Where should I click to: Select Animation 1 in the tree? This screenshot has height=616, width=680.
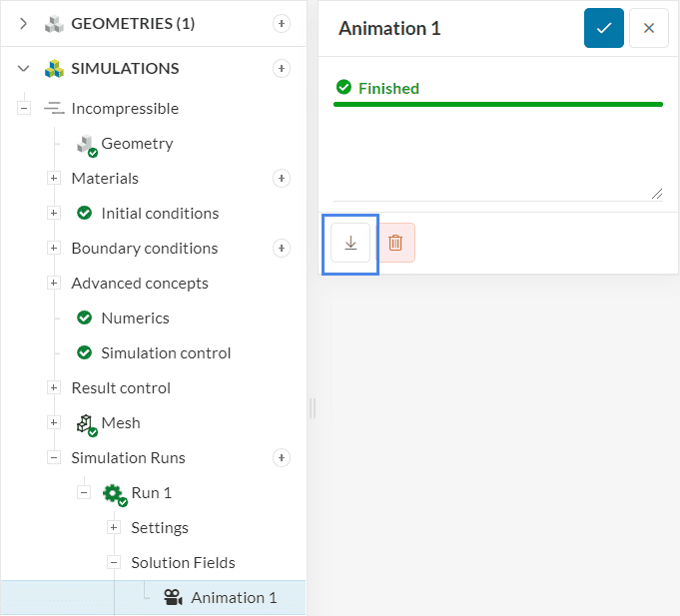(x=233, y=598)
